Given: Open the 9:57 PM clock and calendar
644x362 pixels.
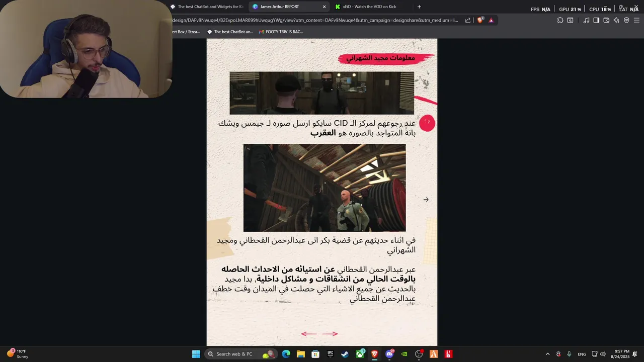Looking at the screenshot, I should [620, 354].
